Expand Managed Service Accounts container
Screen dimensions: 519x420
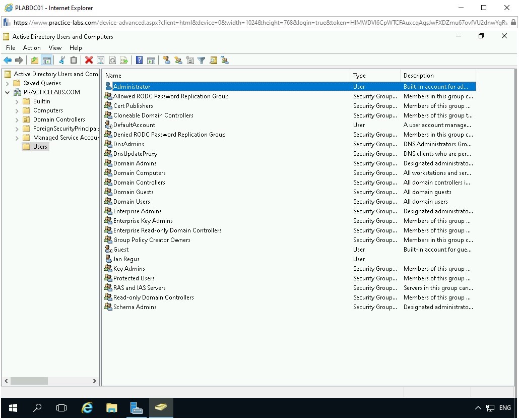click(17, 138)
